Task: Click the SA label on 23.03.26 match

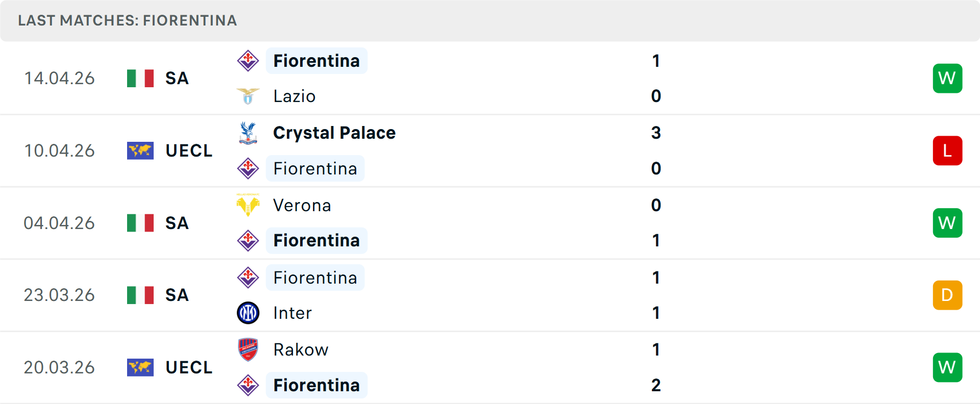Action: click(x=177, y=295)
